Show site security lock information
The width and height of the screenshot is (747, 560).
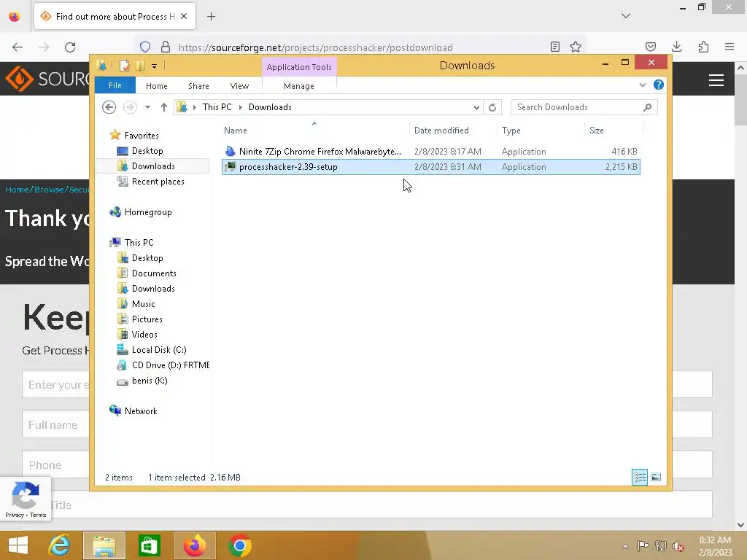point(166,47)
